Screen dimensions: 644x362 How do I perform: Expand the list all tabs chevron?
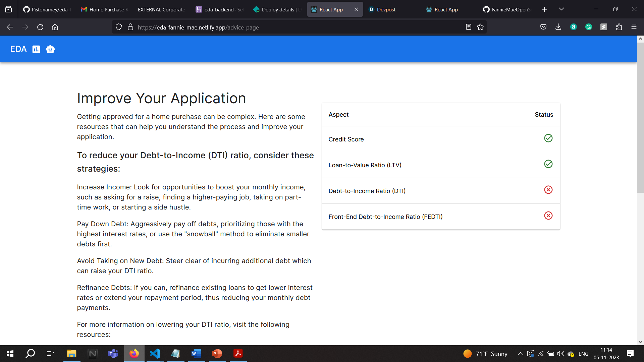coord(561,9)
